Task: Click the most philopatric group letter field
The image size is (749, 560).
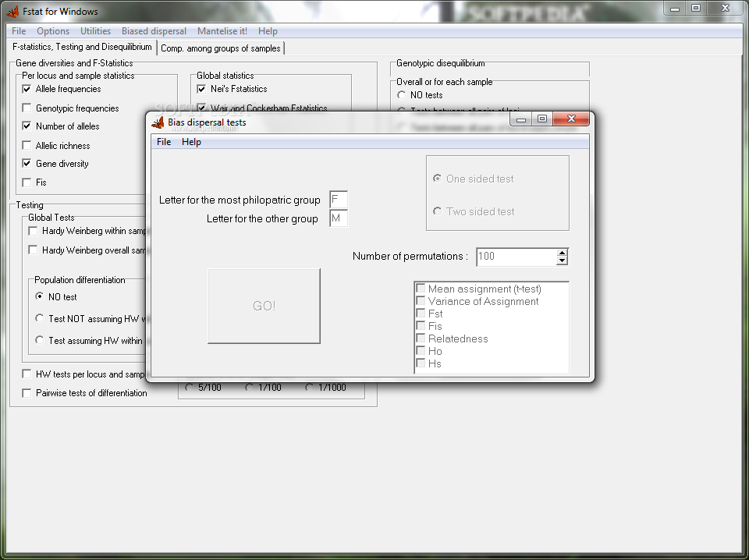Action: [339, 200]
